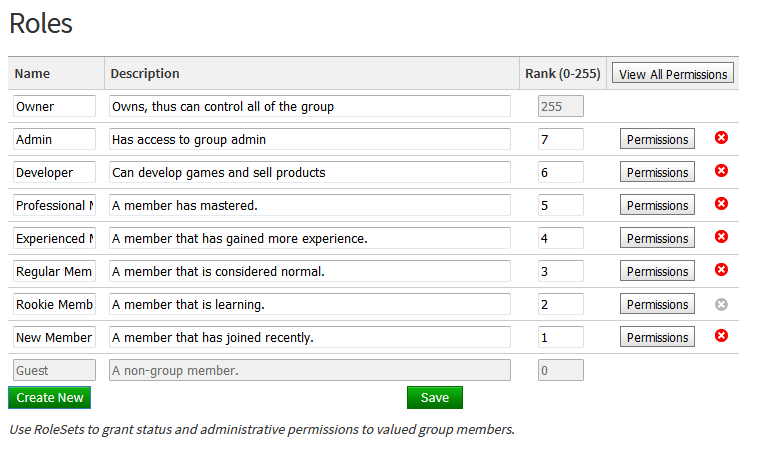The image size is (763, 461).
Task: Click the Developer rank field showing 6
Action: (560, 172)
